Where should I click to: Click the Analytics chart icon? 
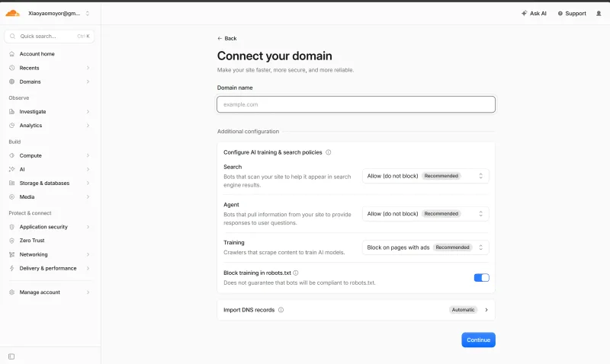tap(11, 126)
